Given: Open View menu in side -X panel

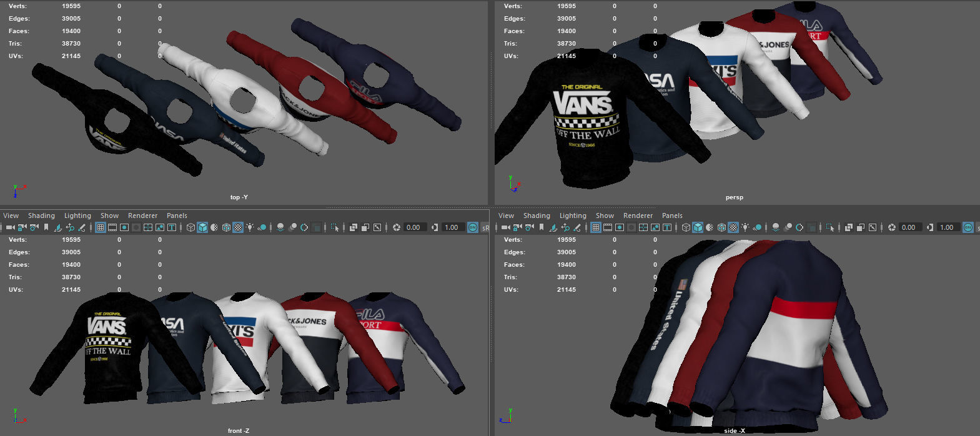Looking at the screenshot, I should (507, 216).
